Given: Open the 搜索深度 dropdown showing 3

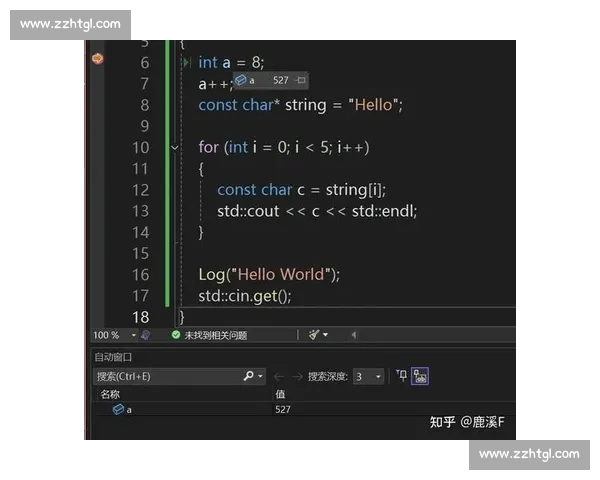Looking at the screenshot, I should 368,377.
